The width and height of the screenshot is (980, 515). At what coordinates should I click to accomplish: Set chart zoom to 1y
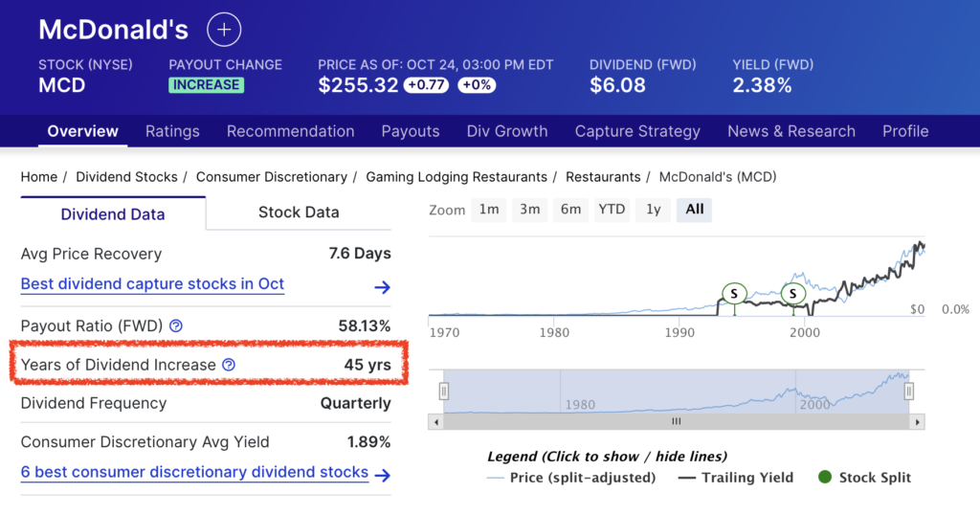(653, 210)
